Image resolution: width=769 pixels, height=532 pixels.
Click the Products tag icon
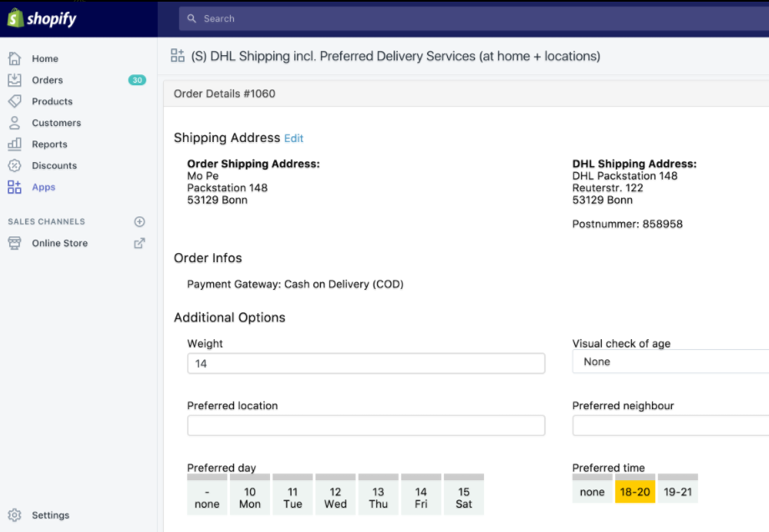15,101
